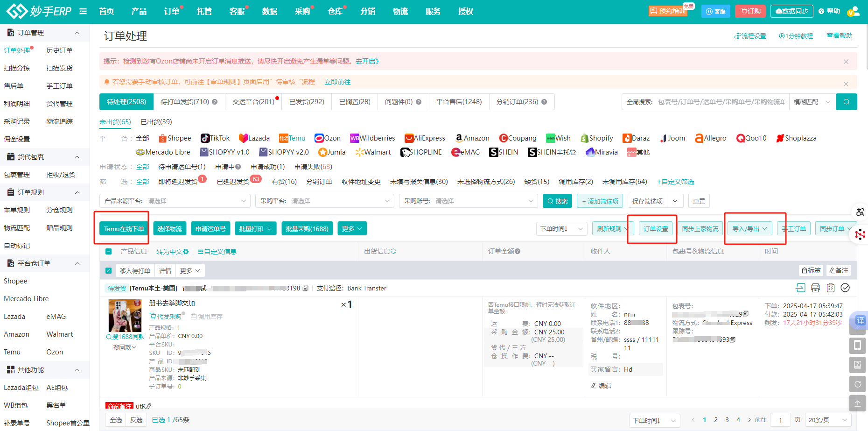The width and height of the screenshot is (868, 431).
Task: Switch to the 已发货(292) tab
Action: click(307, 102)
